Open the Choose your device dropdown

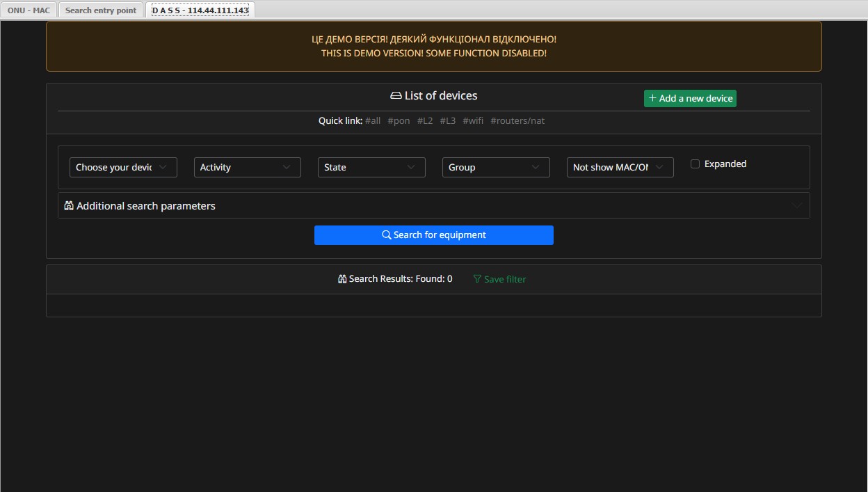pyautogui.click(x=123, y=168)
